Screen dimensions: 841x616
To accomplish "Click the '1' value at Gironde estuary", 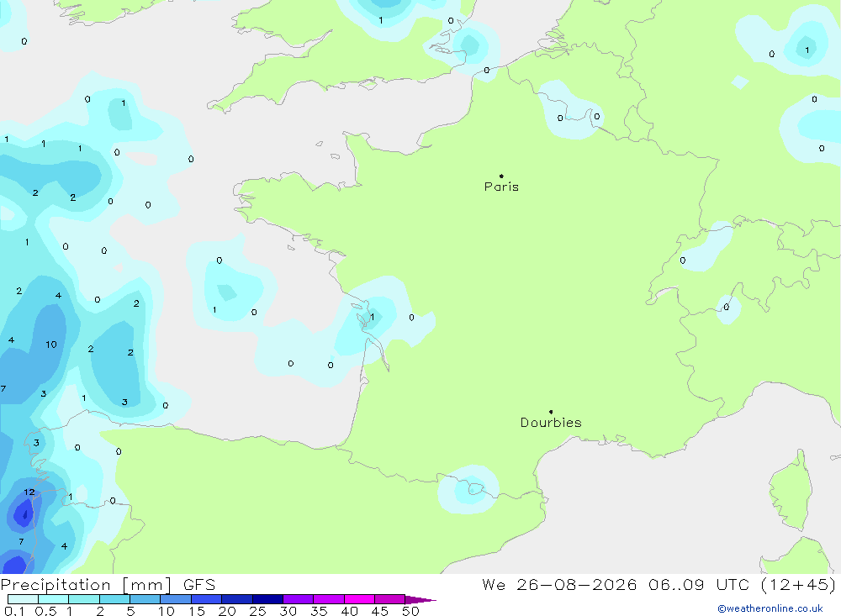I will [x=372, y=317].
